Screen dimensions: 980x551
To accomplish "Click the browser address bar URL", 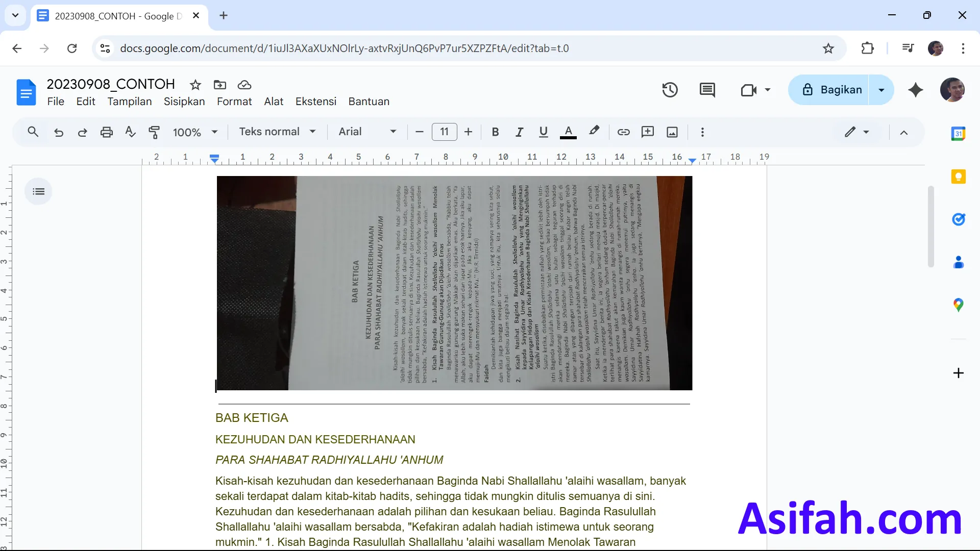I will (x=344, y=48).
